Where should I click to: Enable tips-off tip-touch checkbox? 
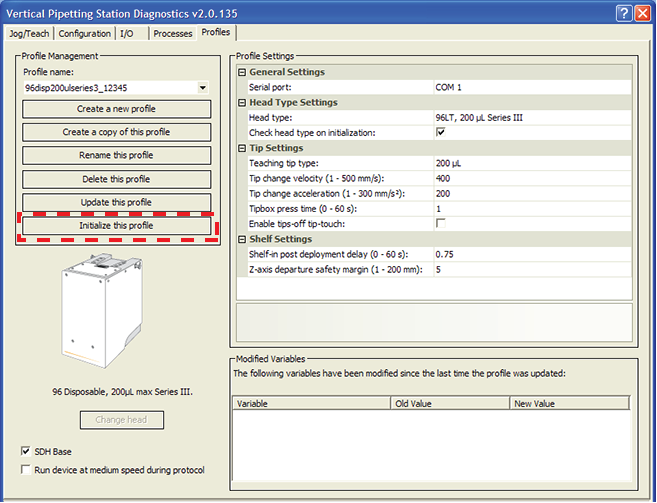click(440, 224)
